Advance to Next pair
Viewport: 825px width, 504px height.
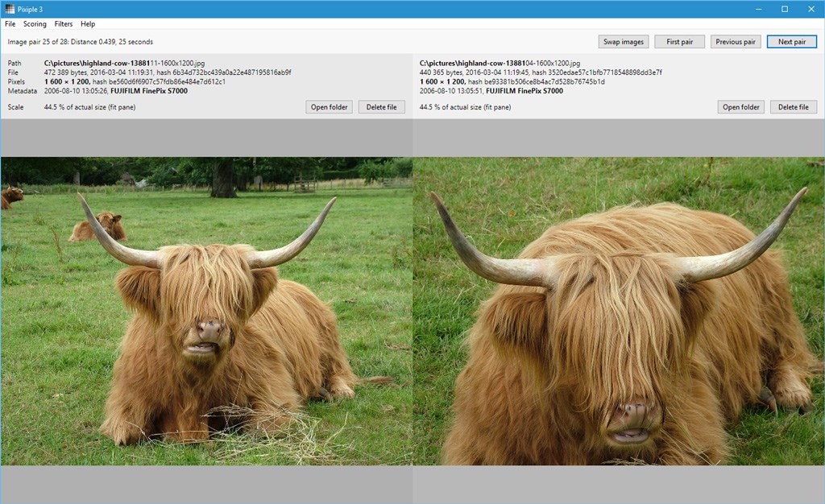coord(792,42)
